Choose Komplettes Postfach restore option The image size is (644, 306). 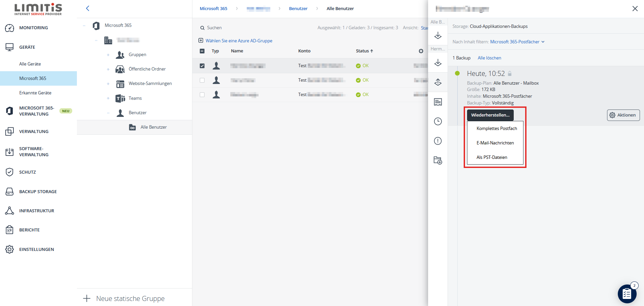(x=495, y=129)
